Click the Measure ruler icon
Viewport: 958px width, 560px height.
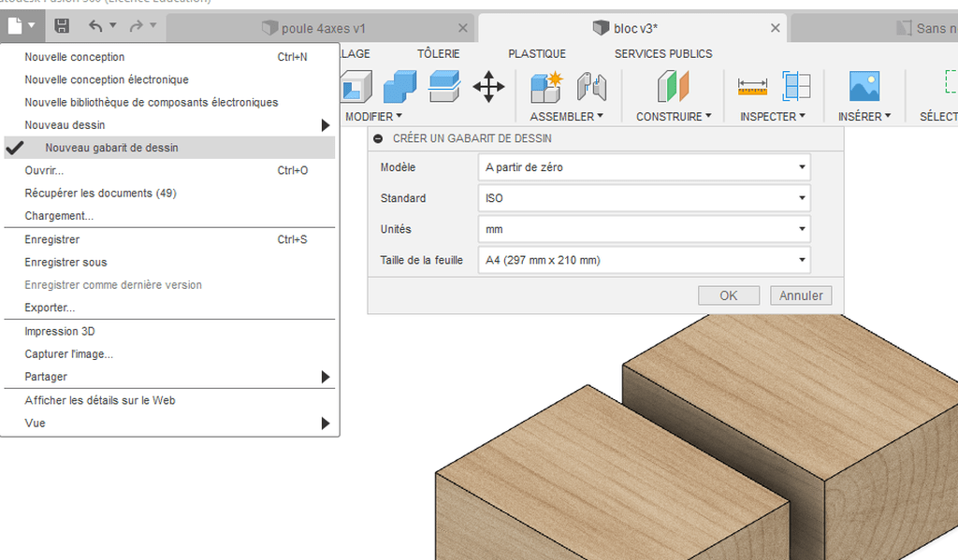click(x=752, y=87)
